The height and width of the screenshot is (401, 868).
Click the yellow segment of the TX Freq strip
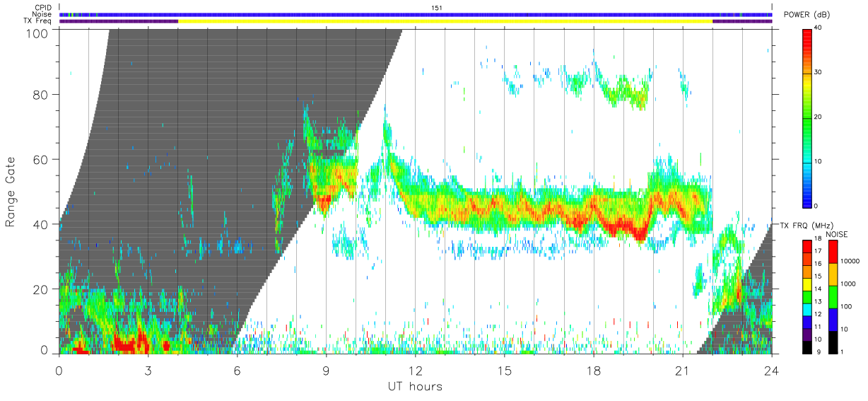[x=445, y=21]
